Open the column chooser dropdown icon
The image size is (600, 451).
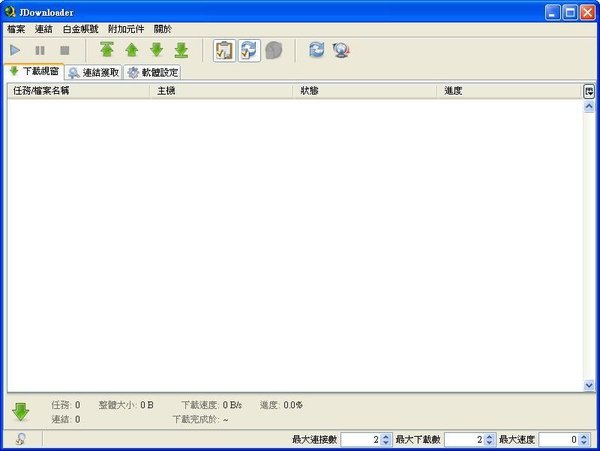[589, 91]
